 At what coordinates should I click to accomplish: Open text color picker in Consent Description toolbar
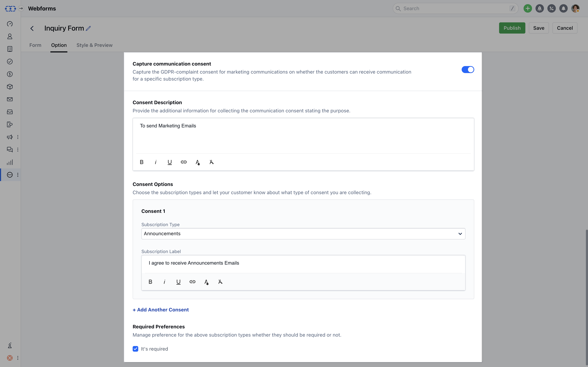(x=198, y=162)
